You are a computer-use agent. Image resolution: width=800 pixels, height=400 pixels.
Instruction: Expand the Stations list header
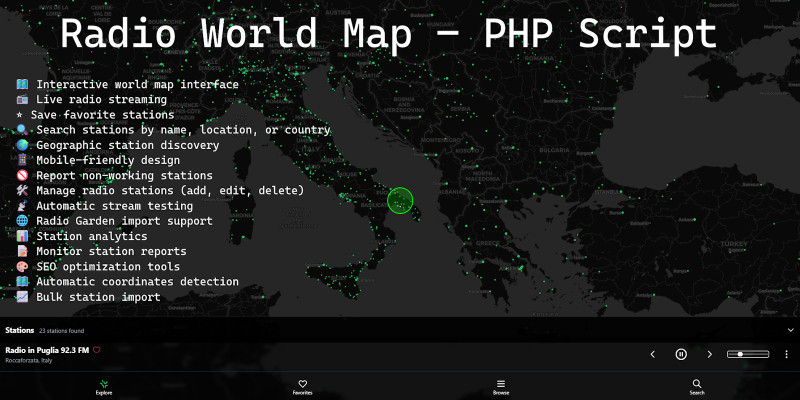[x=20, y=329]
